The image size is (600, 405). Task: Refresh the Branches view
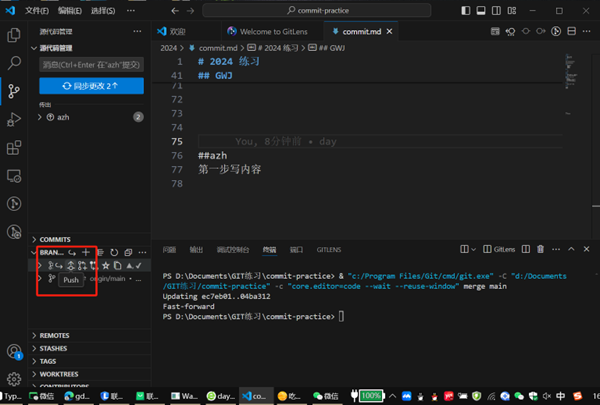coord(114,252)
